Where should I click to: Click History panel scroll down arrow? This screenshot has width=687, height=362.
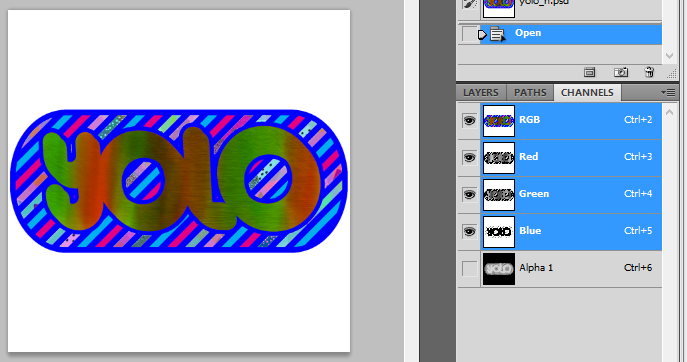669,56
